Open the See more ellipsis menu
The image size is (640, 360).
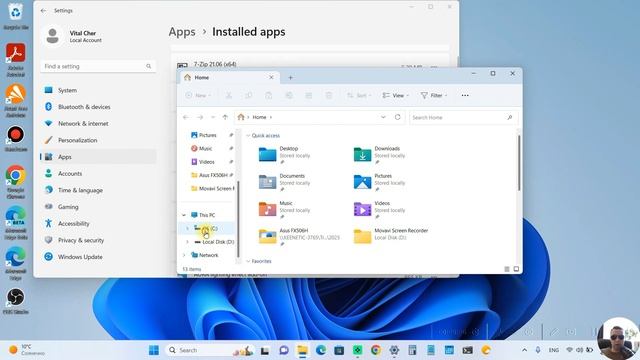[465, 96]
